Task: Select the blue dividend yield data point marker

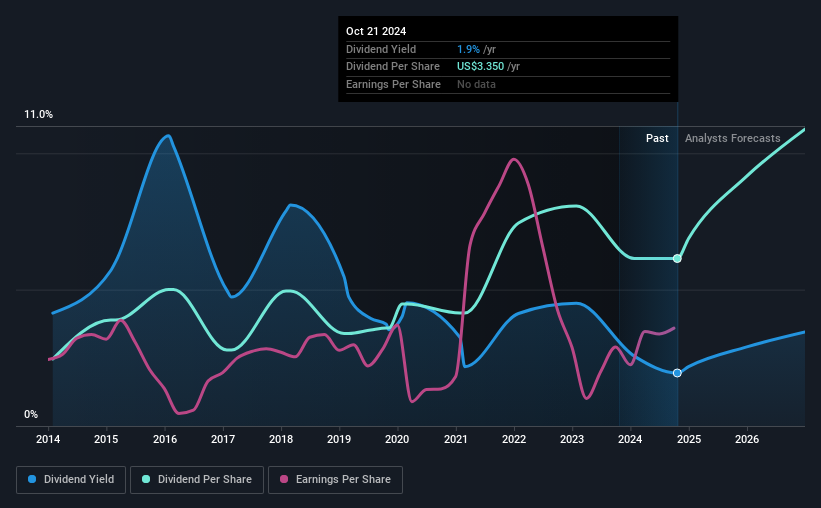Action: [677, 373]
